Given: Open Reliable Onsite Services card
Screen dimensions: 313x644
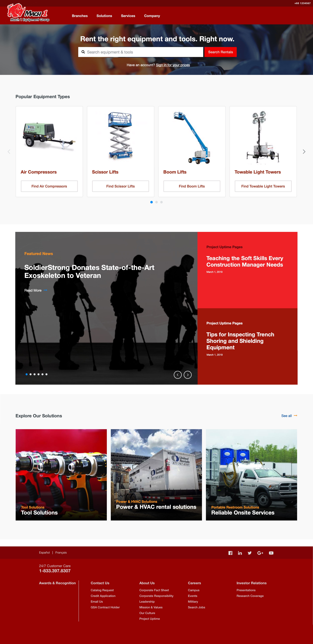Looking at the screenshot, I should click(251, 475).
